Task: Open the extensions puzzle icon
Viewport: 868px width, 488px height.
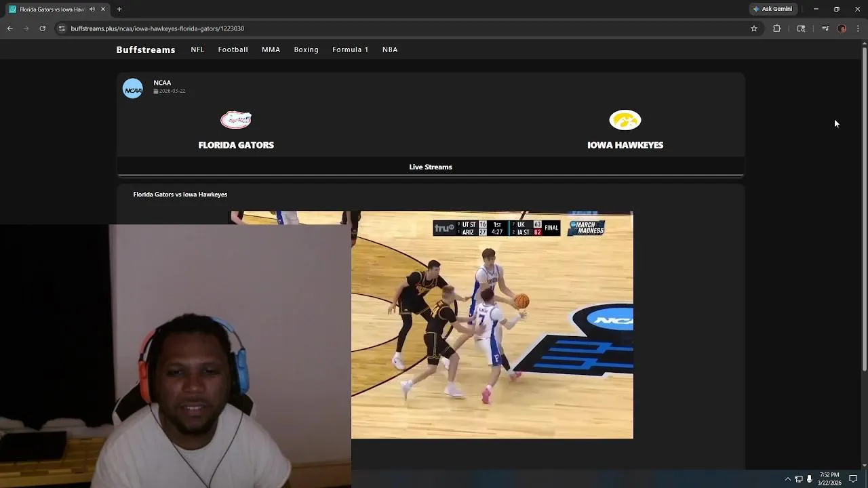Action: 777,28
